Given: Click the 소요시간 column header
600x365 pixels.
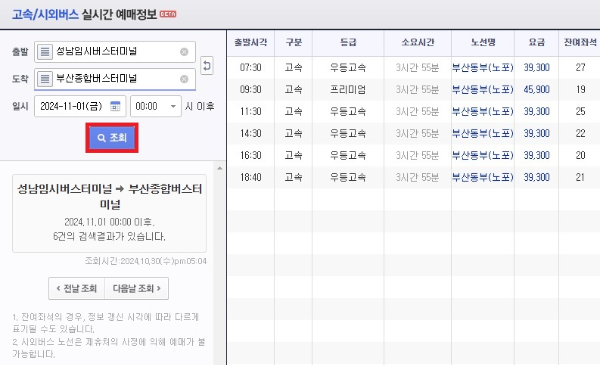Looking at the screenshot, I should click(417, 42).
